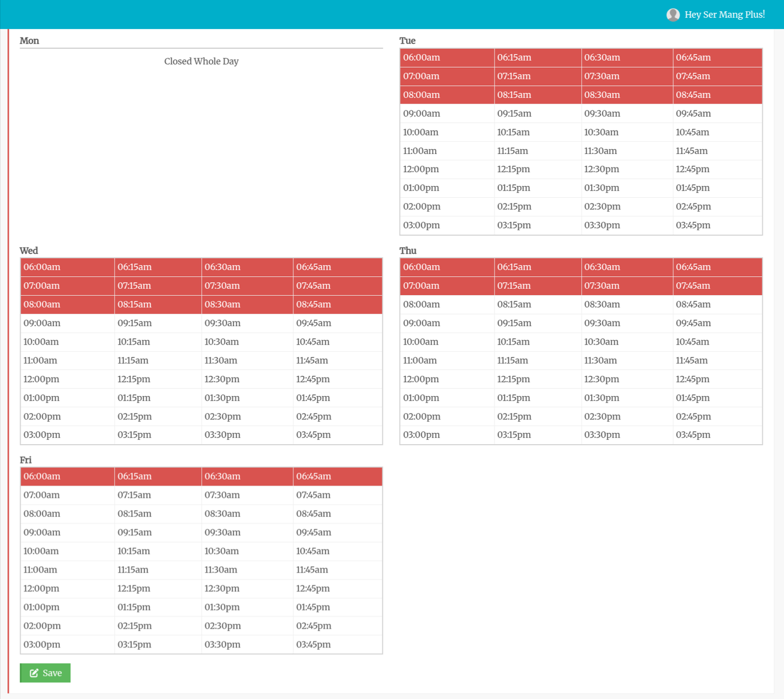Unblock Thursday 07:15am slot
Viewport: 784px width, 699px height.
point(538,286)
